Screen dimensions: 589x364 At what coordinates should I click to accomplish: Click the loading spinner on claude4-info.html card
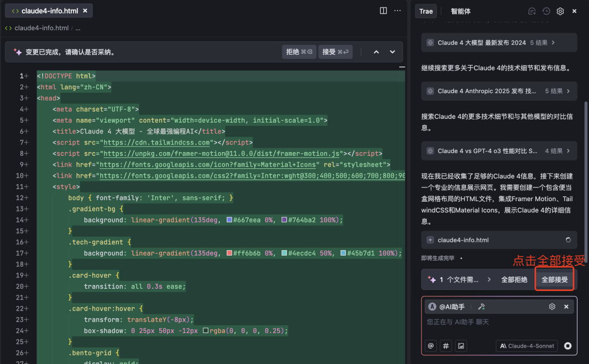click(x=568, y=240)
